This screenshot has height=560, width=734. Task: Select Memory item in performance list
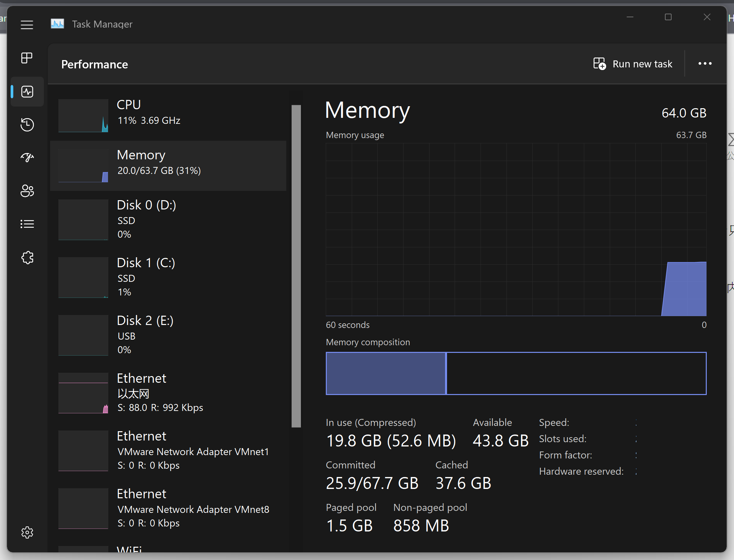(x=168, y=165)
